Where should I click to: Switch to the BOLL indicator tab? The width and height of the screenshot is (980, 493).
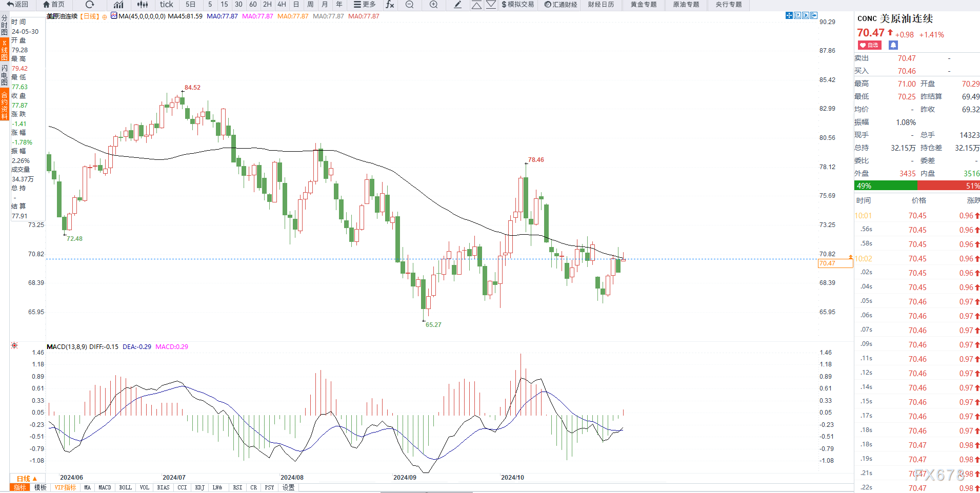pyautogui.click(x=125, y=487)
